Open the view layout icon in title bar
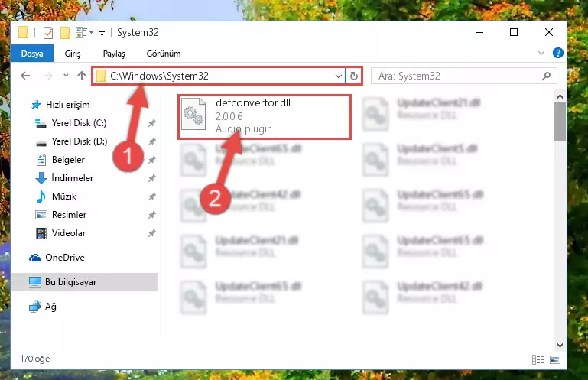Screen dimensions: 588x380 pos(81,33)
